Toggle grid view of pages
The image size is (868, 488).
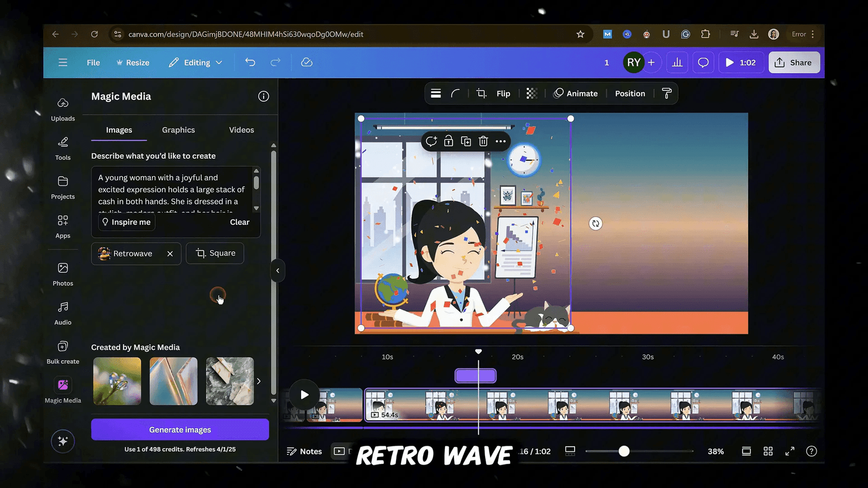point(768,451)
